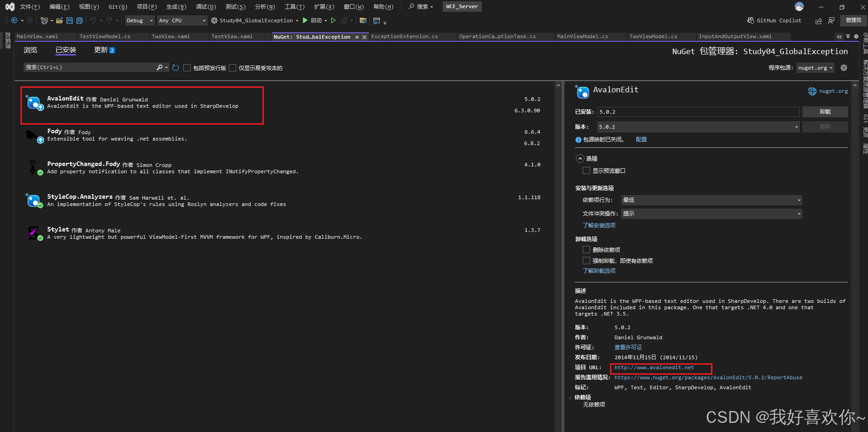Toggle the 显示预览窗口 checkbox
Viewport: 868px width, 432px height.
coord(587,171)
